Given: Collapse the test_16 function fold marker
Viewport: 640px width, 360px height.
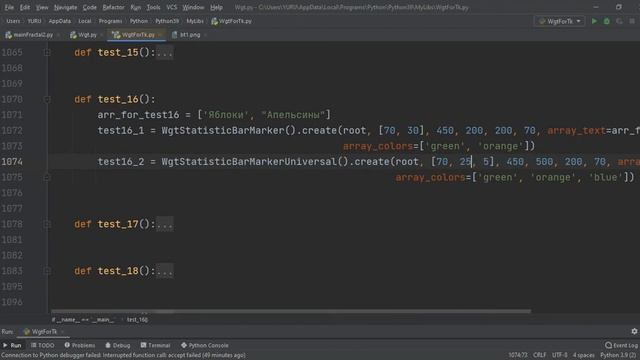Looking at the screenshot, I should (x=47, y=99).
